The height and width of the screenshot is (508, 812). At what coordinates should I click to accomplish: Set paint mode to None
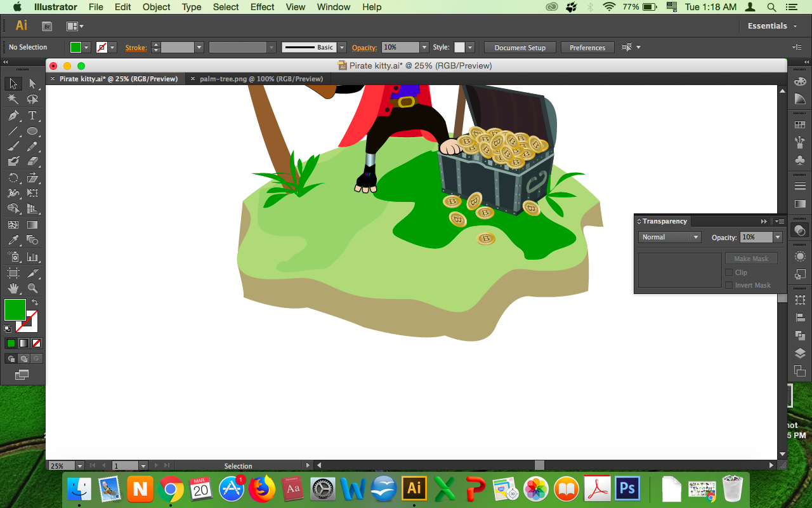pos(36,343)
